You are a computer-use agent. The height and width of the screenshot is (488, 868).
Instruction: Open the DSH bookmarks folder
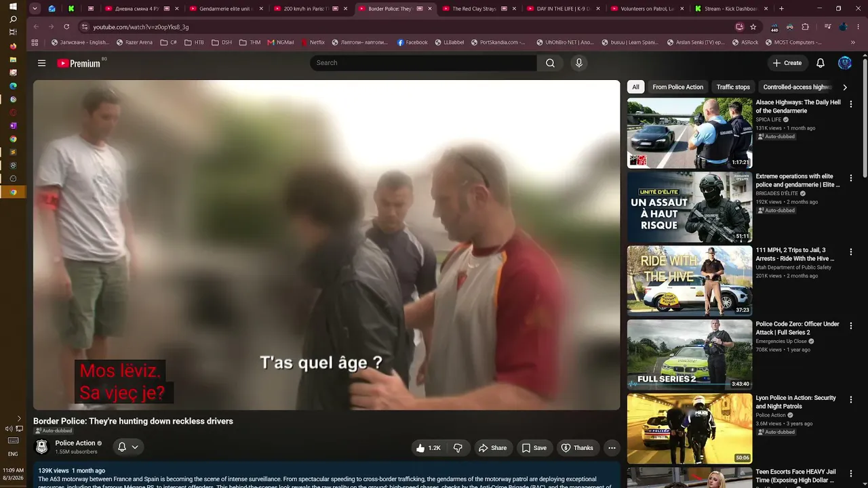222,42
